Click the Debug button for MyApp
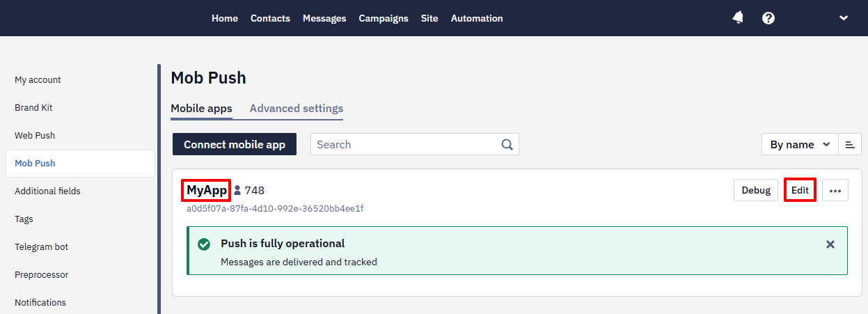Viewport: 868px width, 314px height. [x=756, y=190]
